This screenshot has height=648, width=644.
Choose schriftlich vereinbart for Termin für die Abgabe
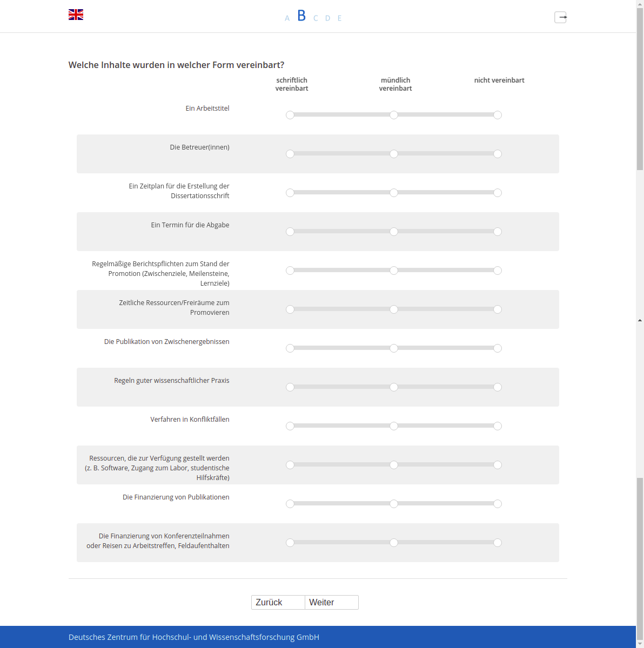tap(290, 232)
